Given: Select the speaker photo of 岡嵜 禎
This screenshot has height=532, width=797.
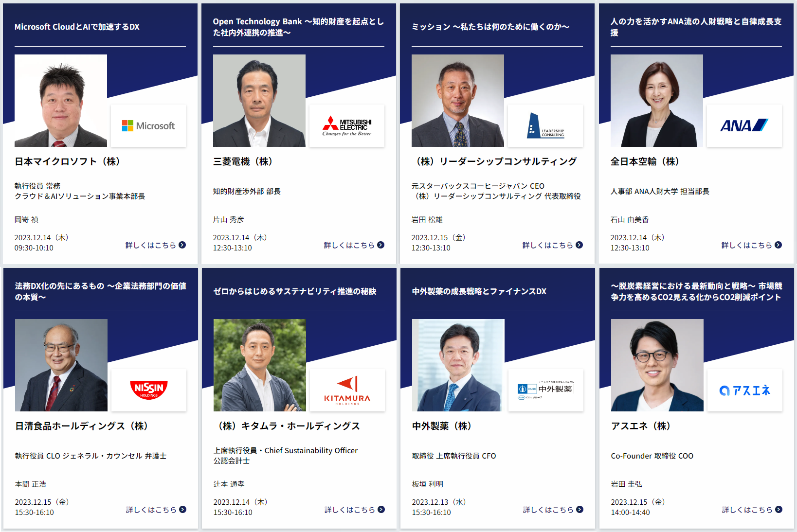Looking at the screenshot, I should click(61, 101).
